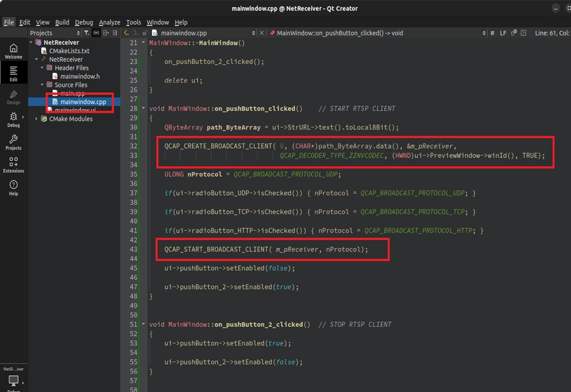Screen dimensions: 571x392
Task: Open Help mode in the left sidebar
Action: (x=13, y=188)
